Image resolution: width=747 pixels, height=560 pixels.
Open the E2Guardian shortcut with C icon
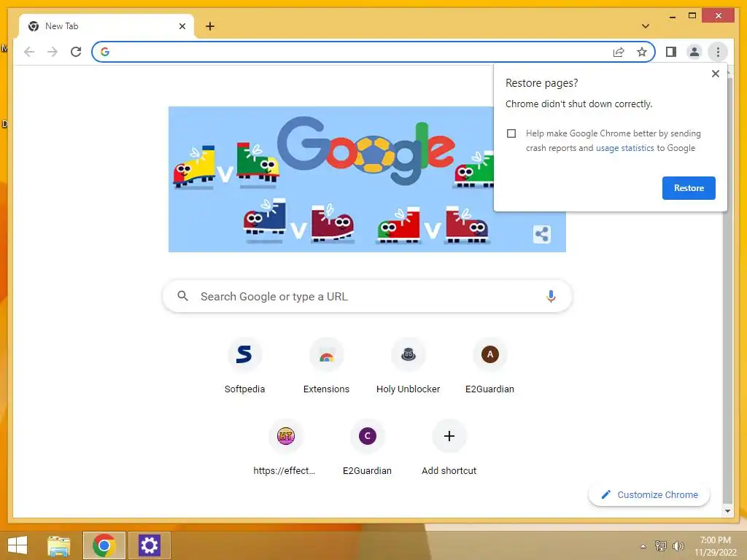tap(368, 448)
